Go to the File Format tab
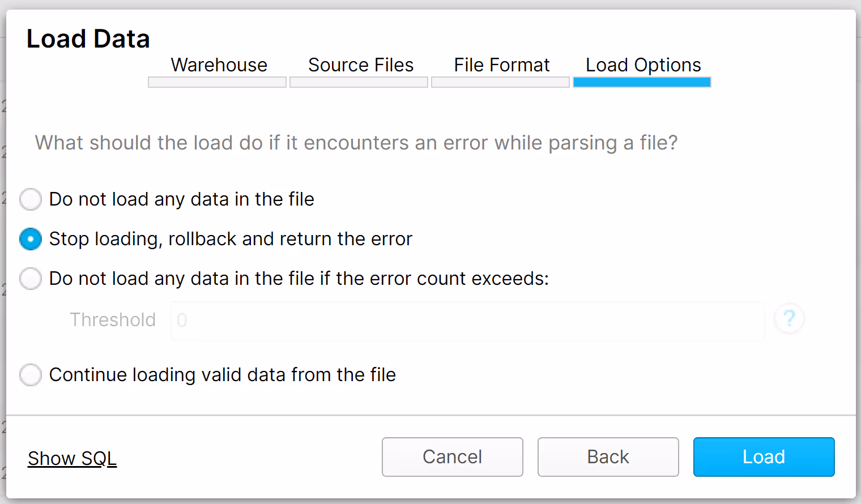The height and width of the screenshot is (504, 861). click(x=501, y=65)
